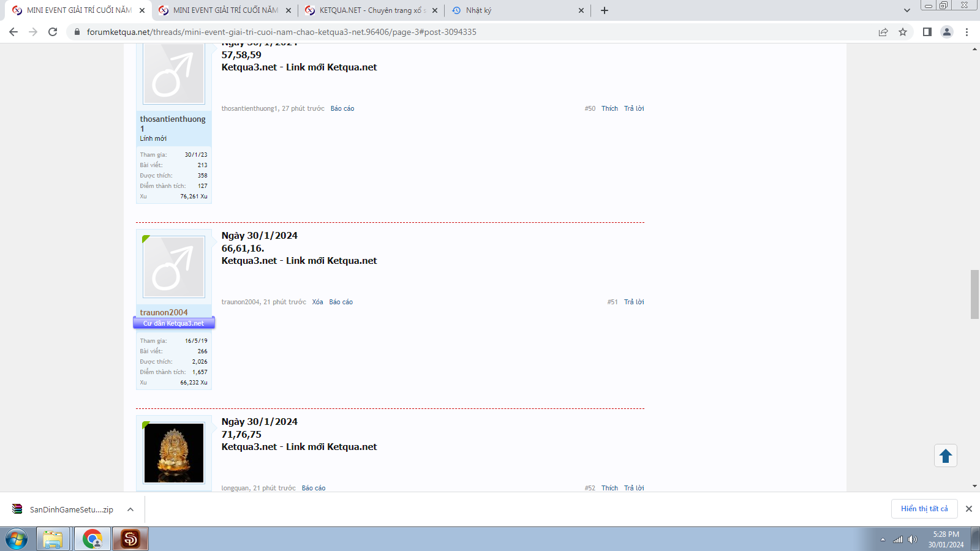Image resolution: width=980 pixels, height=551 pixels.
Task: Show all downloads with Hiển thị tất cả
Action: [924, 509]
